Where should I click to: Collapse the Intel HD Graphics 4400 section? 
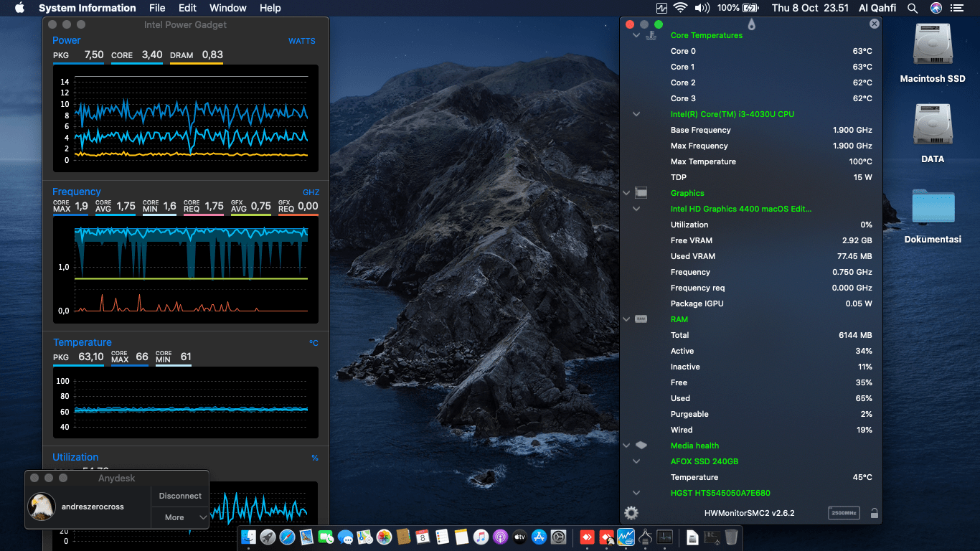tap(636, 208)
